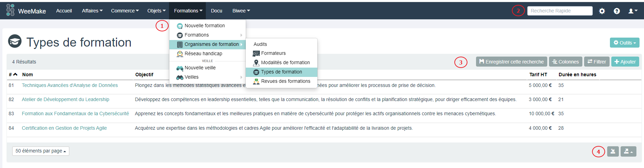
Task: Open Revues des formations
Action: 285,81
